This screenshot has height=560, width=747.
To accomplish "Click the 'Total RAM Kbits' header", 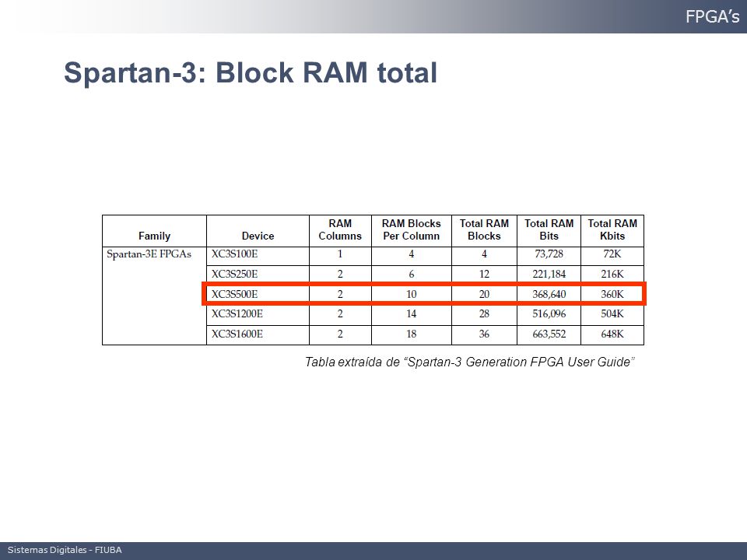I will coord(612,229).
